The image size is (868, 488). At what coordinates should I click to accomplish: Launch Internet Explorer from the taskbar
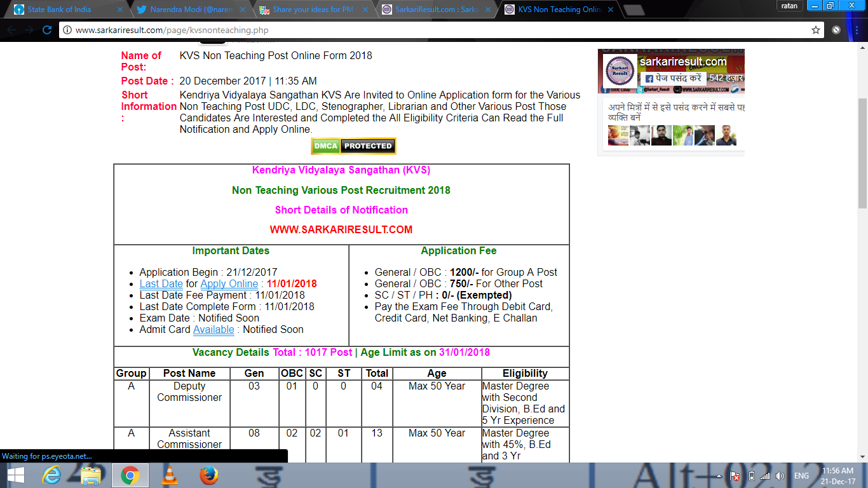tap(52, 475)
